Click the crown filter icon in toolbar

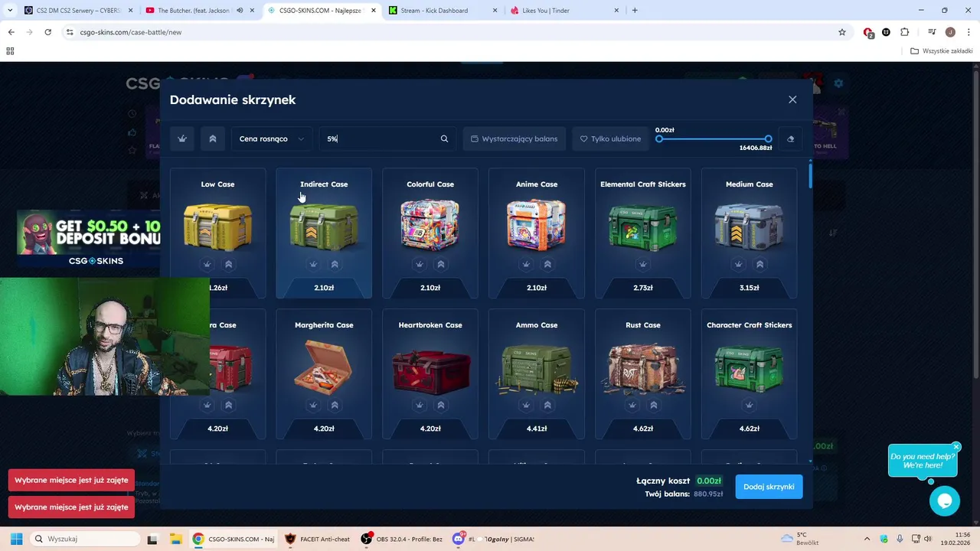182,139
